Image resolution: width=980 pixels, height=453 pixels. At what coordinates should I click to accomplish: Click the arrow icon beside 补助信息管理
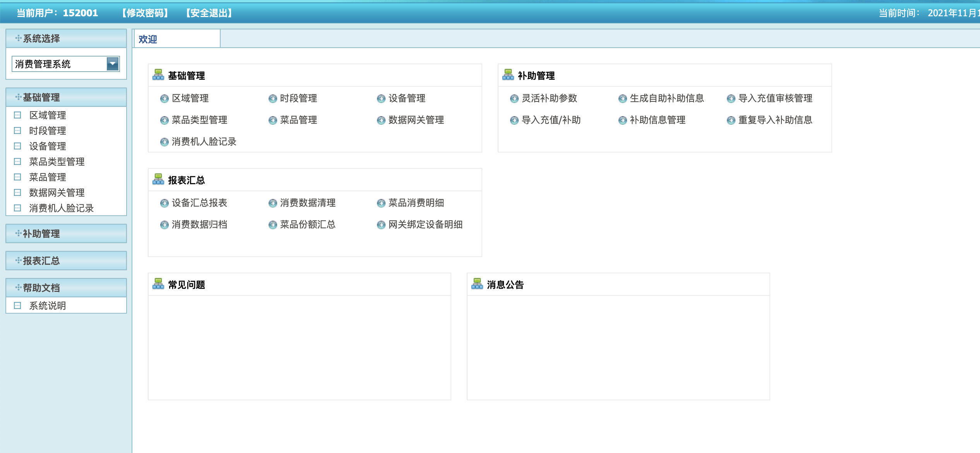(622, 120)
